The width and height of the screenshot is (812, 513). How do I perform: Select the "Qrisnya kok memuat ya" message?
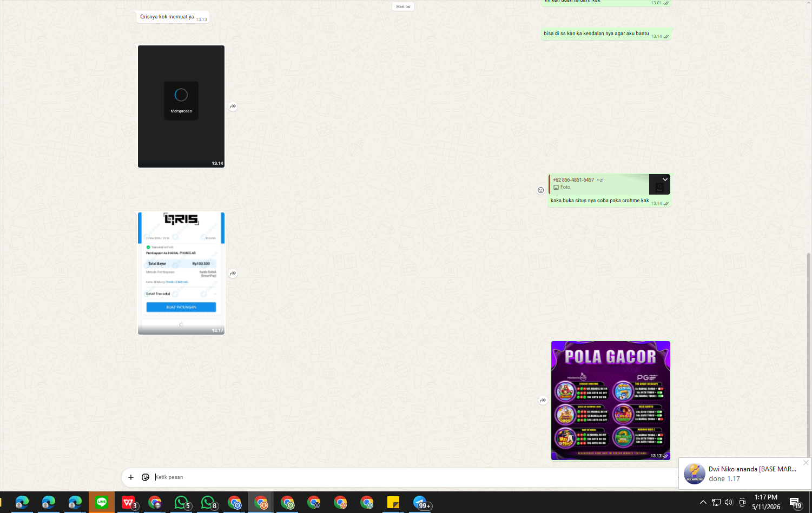pos(167,17)
